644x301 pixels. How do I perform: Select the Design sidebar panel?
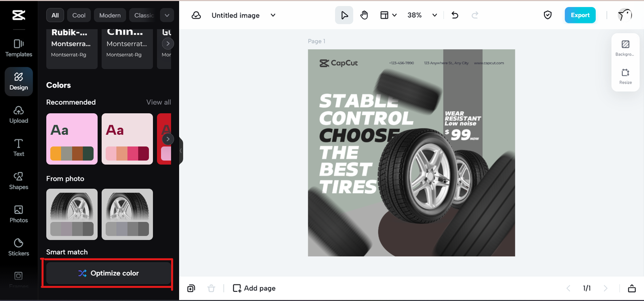[x=19, y=82]
